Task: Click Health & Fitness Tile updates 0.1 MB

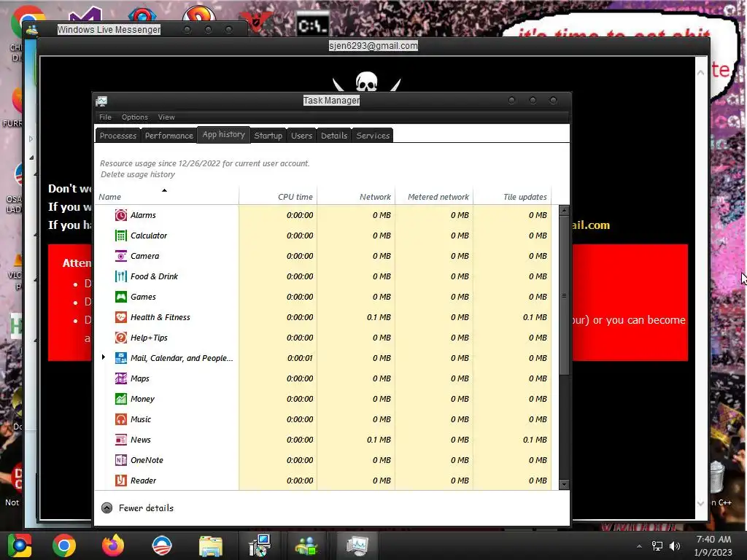Action: point(535,318)
